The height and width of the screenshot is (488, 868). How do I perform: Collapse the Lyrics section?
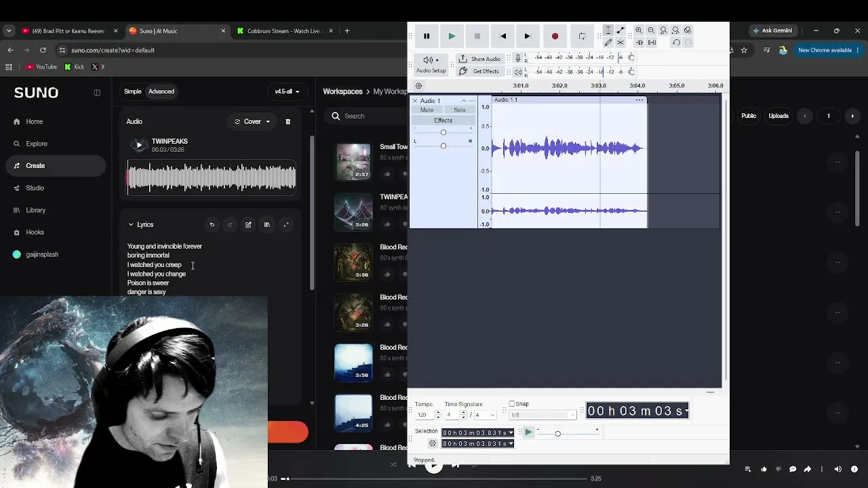pyautogui.click(x=131, y=225)
